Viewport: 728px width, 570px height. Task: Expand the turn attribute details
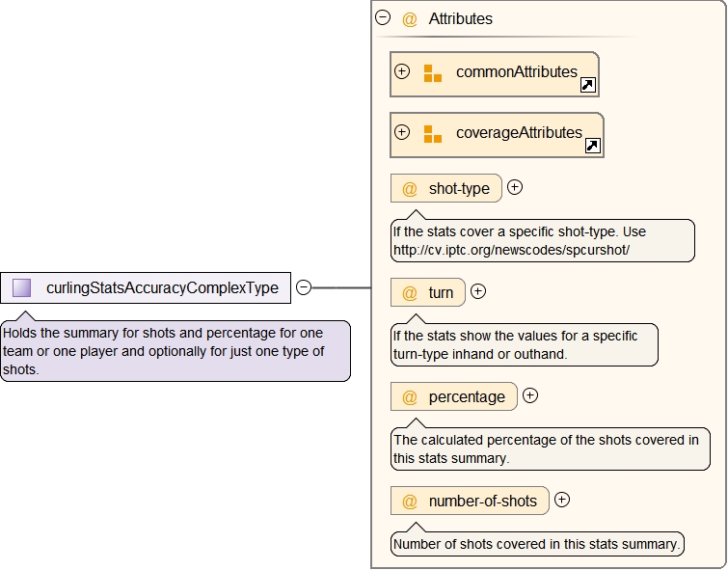pyautogui.click(x=478, y=291)
